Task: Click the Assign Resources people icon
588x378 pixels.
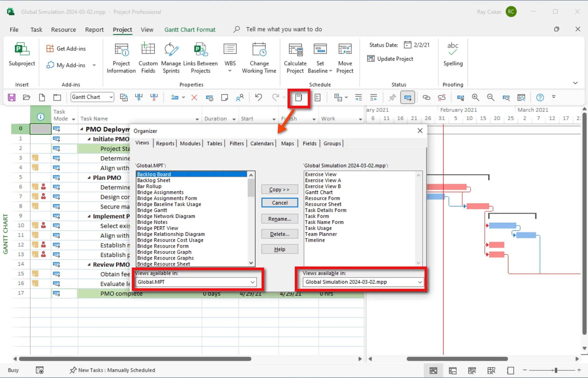Action: [x=240, y=97]
